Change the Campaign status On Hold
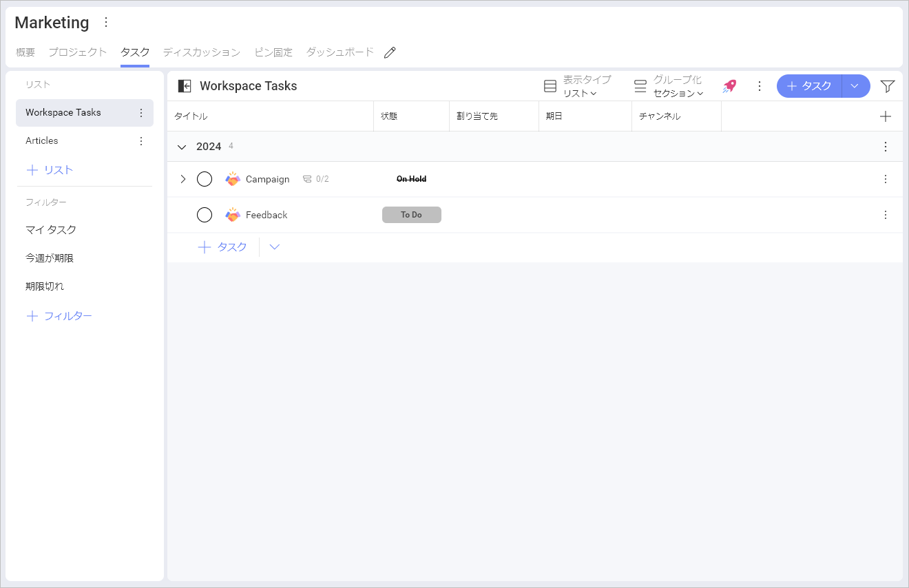Image resolution: width=909 pixels, height=588 pixels. click(412, 179)
